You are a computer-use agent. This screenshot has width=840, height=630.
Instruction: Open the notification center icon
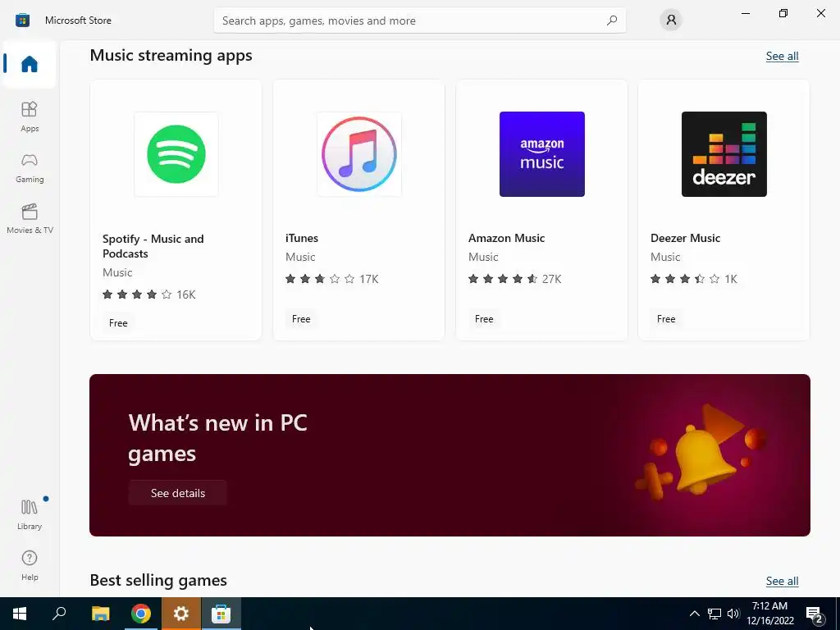[x=815, y=614]
